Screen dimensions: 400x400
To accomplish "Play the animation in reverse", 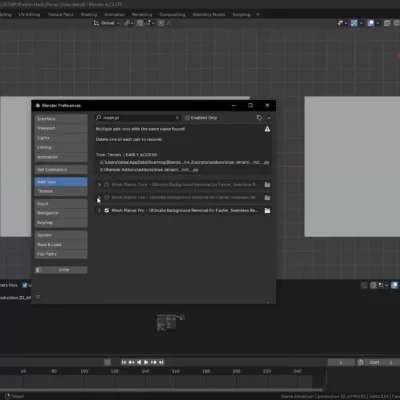I will tap(139, 362).
